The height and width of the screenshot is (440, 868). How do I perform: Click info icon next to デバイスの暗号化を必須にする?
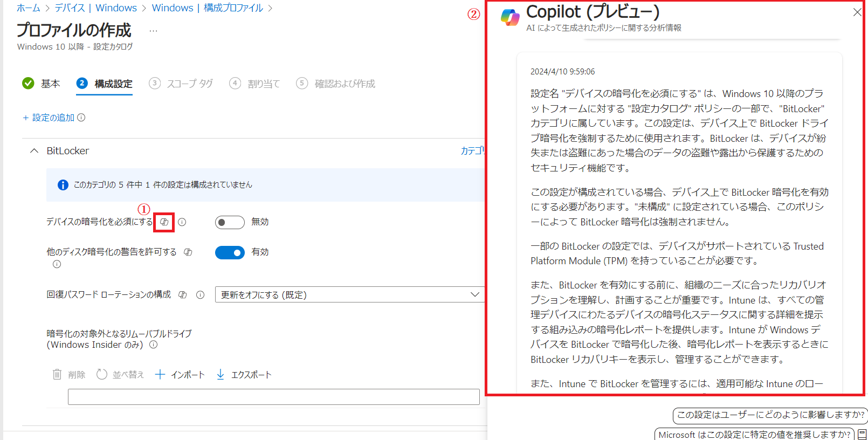[x=182, y=222]
